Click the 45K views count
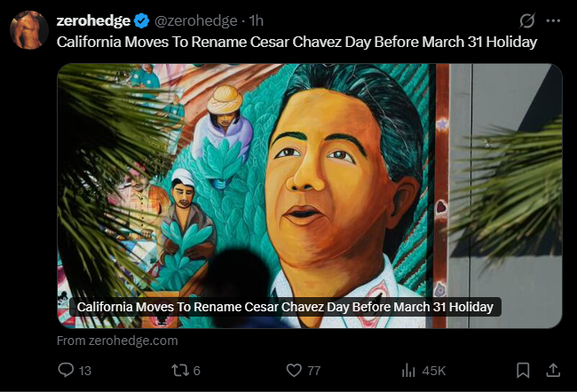Screen dimensions: 577x392 click(434, 371)
